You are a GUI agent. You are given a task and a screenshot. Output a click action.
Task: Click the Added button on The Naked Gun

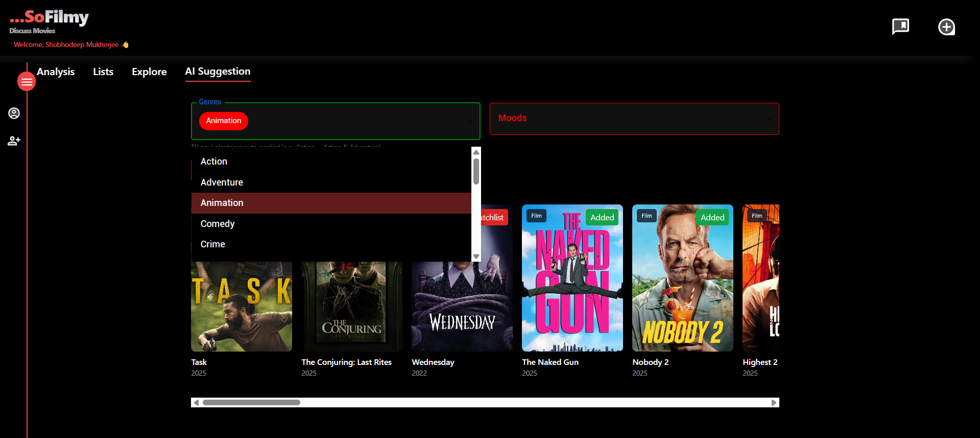[602, 217]
